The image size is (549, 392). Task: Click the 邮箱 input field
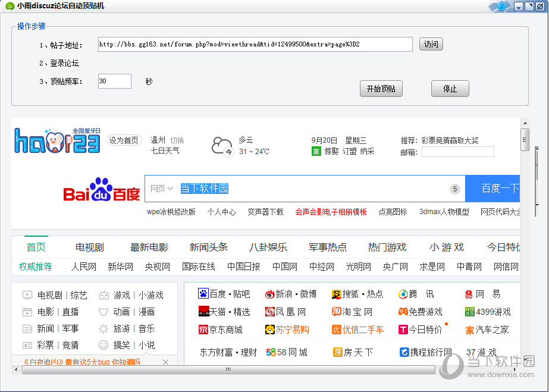[x=458, y=152]
